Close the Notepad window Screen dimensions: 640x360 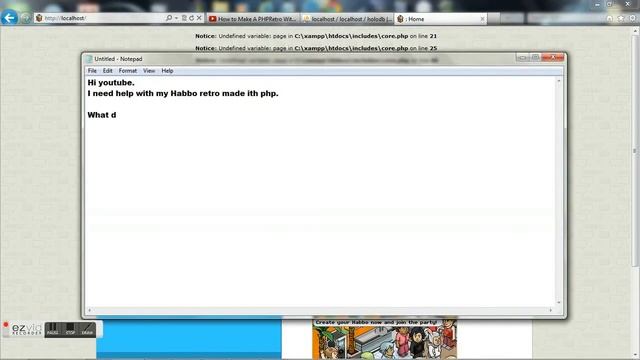click(553, 58)
